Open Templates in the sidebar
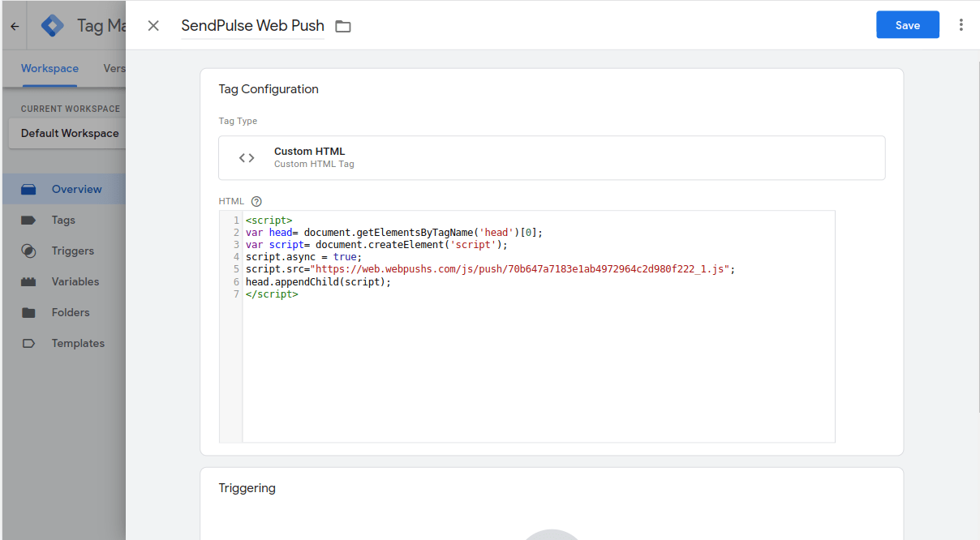 pyautogui.click(x=77, y=343)
